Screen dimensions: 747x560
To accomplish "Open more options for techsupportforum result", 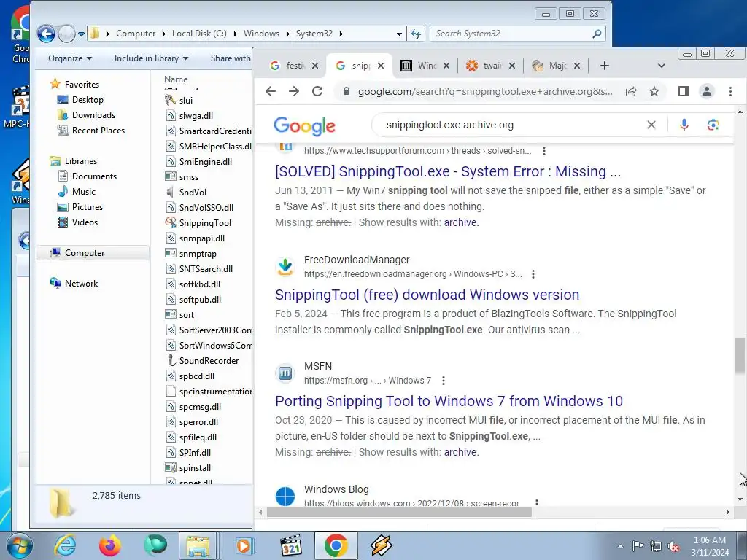I will tap(543, 151).
